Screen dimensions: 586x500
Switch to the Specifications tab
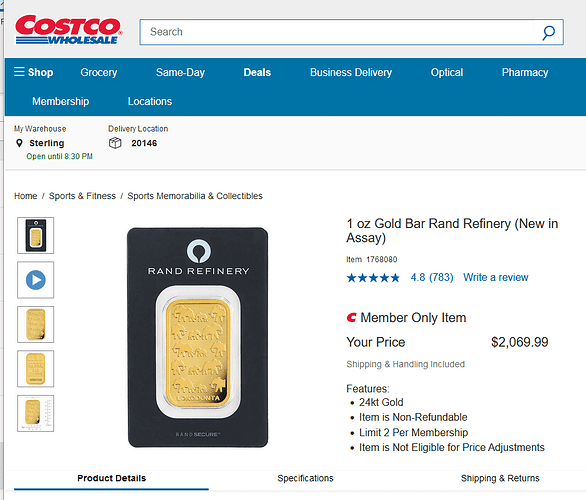(305, 478)
